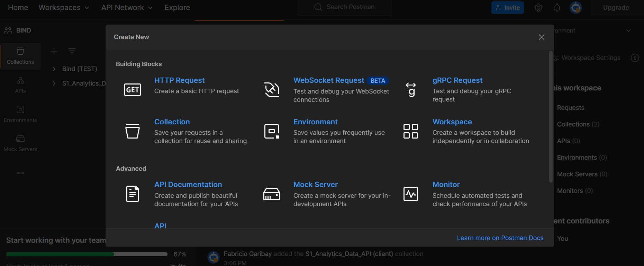
Task: Click Environments (0) in workspace overview
Action: pos(582,158)
